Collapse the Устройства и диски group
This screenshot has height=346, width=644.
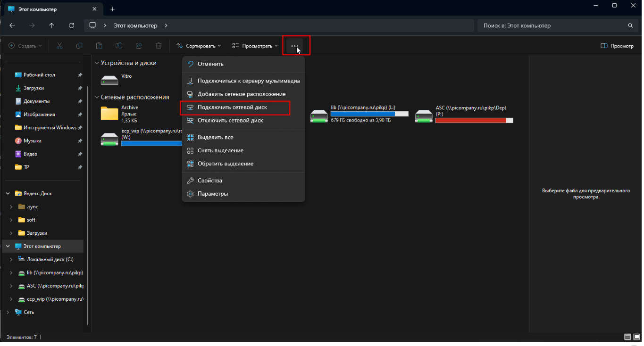pyautogui.click(x=97, y=63)
